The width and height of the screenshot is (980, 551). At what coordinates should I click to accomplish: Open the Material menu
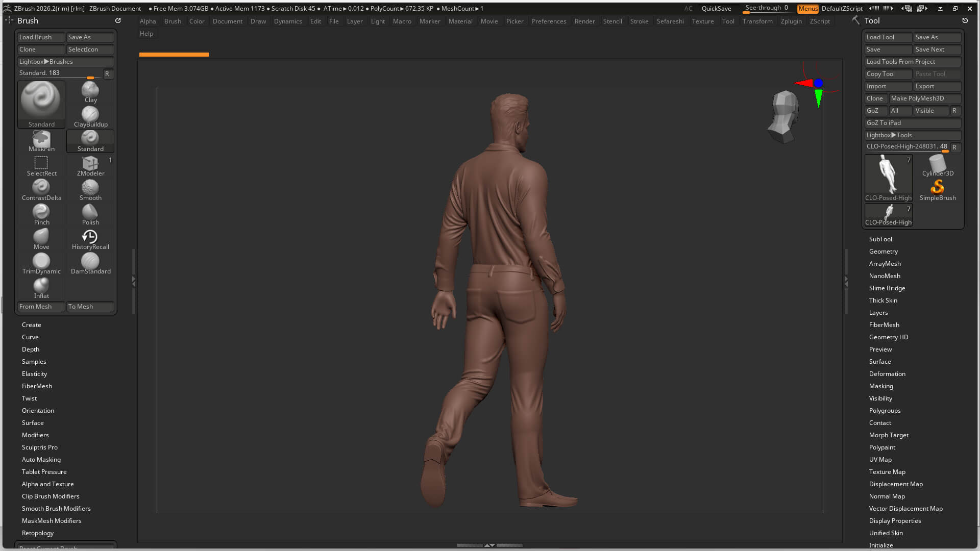[x=460, y=21]
